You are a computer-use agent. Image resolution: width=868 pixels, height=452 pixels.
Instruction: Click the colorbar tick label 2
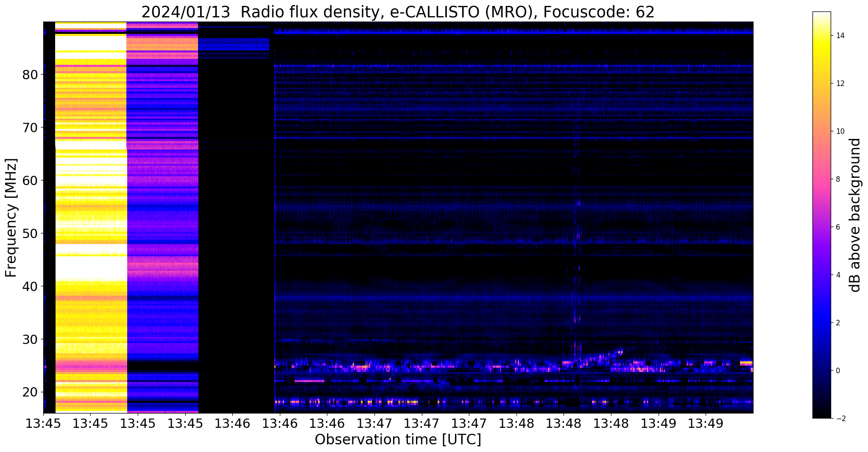tap(837, 323)
